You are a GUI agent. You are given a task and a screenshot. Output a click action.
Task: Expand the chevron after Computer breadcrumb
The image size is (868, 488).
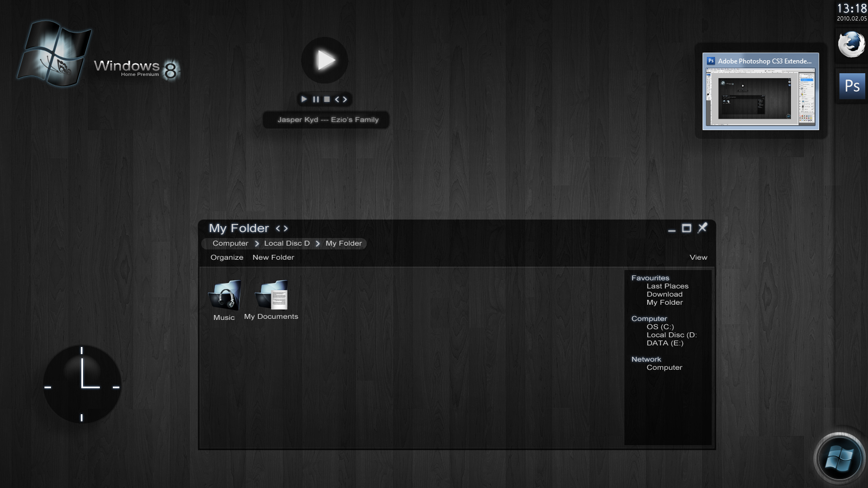pos(257,244)
